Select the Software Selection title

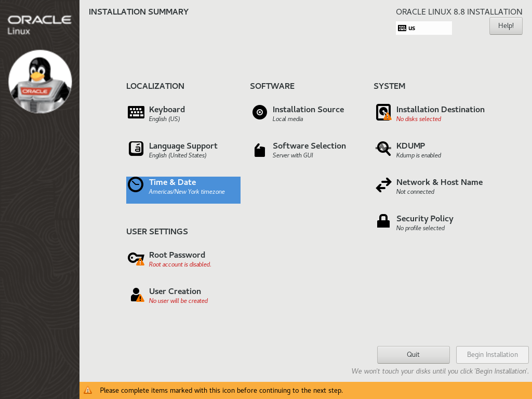coord(309,145)
